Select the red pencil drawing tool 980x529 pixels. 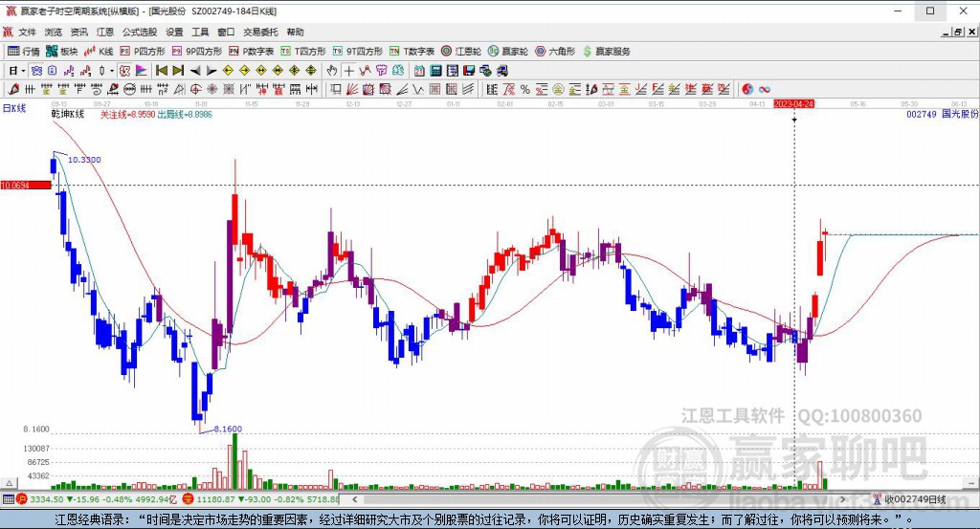13,89
